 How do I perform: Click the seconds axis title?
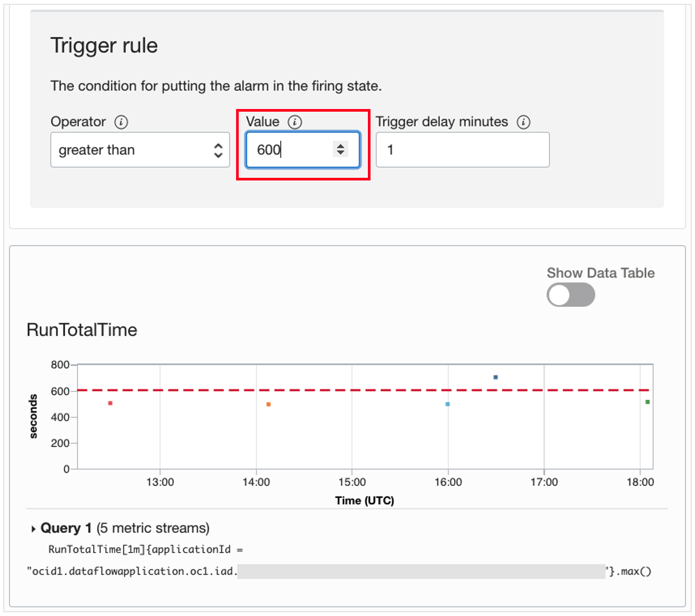[x=33, y=416]
